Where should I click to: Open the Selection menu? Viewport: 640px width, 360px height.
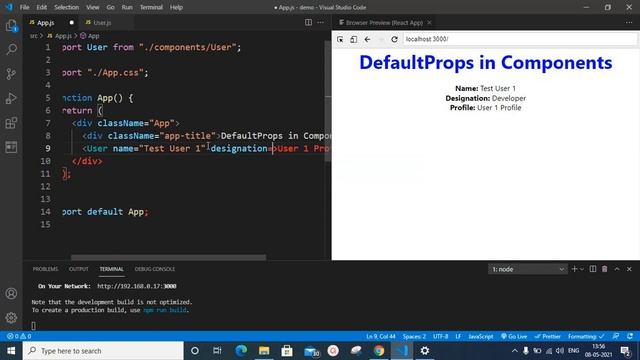tap(67, 7)
